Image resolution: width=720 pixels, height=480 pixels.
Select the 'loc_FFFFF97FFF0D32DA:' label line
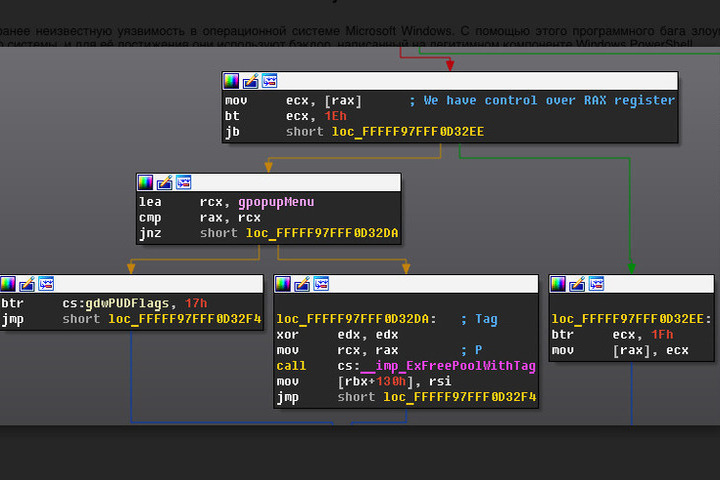point(356,319)
